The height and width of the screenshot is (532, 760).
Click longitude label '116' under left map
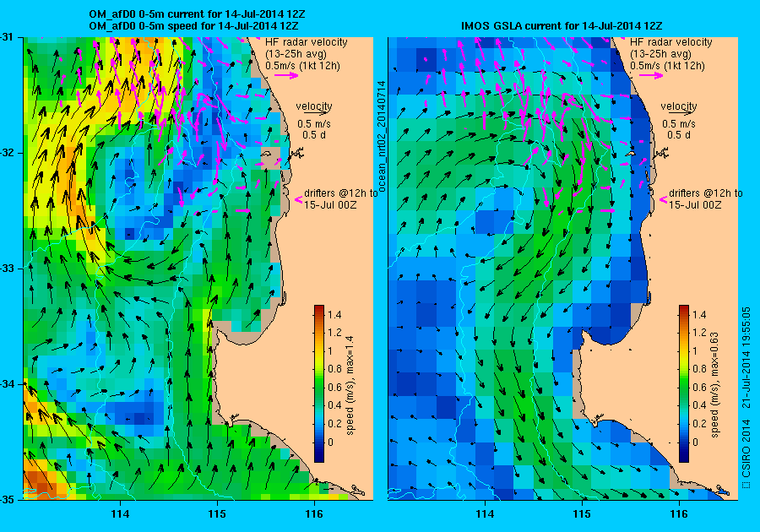click(315, 514)
